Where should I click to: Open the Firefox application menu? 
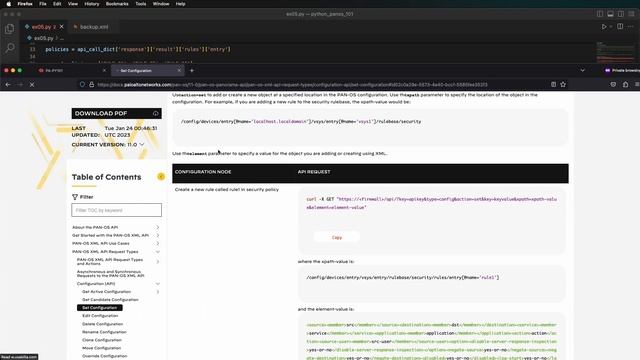25,4
